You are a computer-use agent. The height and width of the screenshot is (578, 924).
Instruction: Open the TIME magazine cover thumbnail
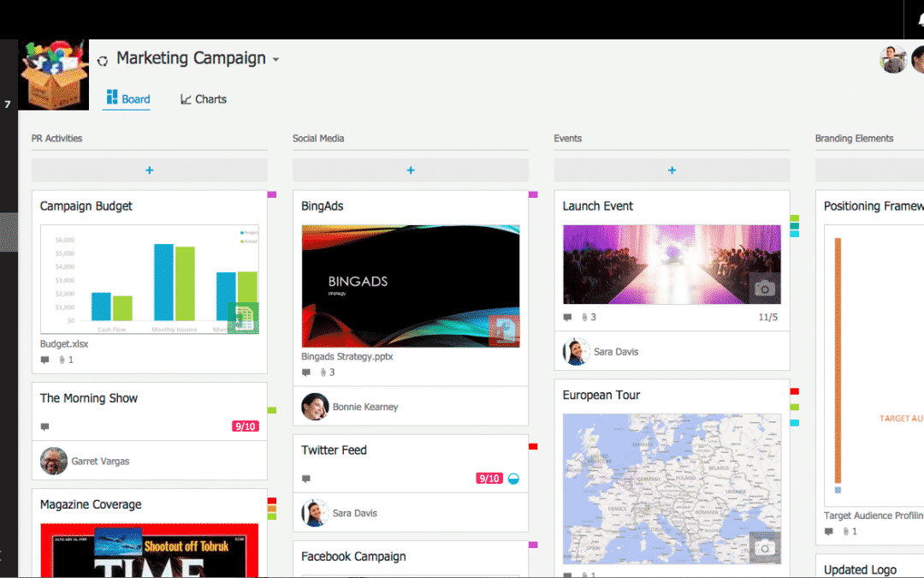pyautogui.click(x=150, y=551)
